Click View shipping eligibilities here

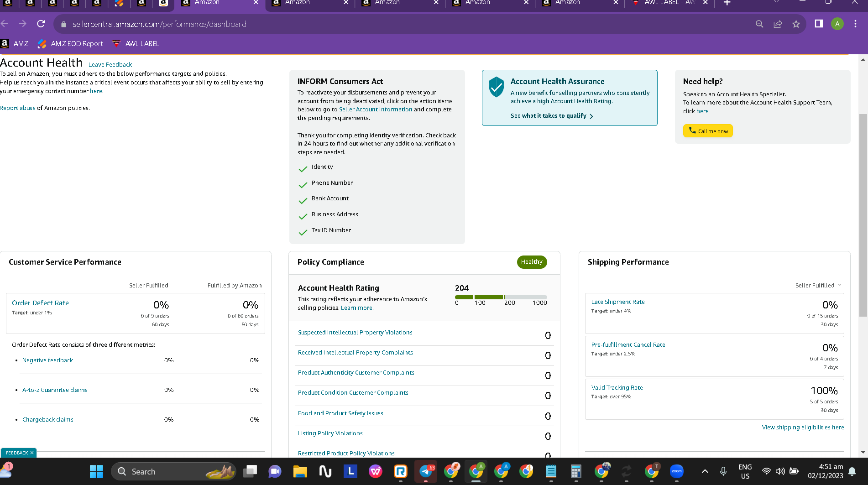point(803,428)
